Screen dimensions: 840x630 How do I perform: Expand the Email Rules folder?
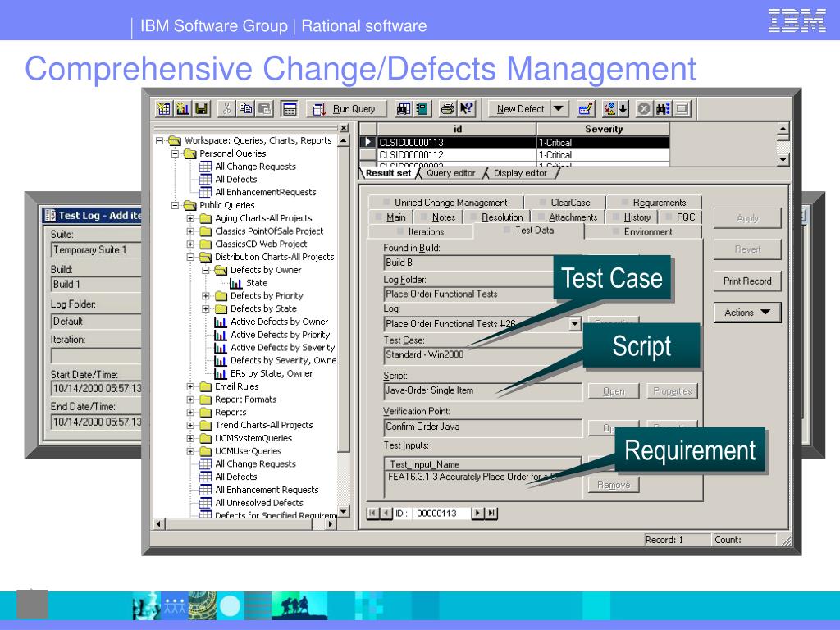pos(190,386)
